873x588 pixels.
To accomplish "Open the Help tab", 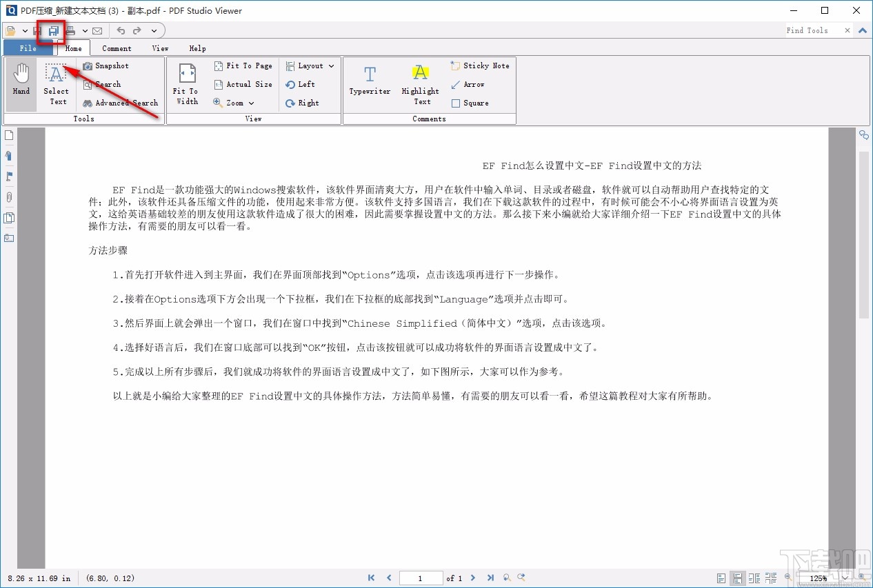I will 197,48.
